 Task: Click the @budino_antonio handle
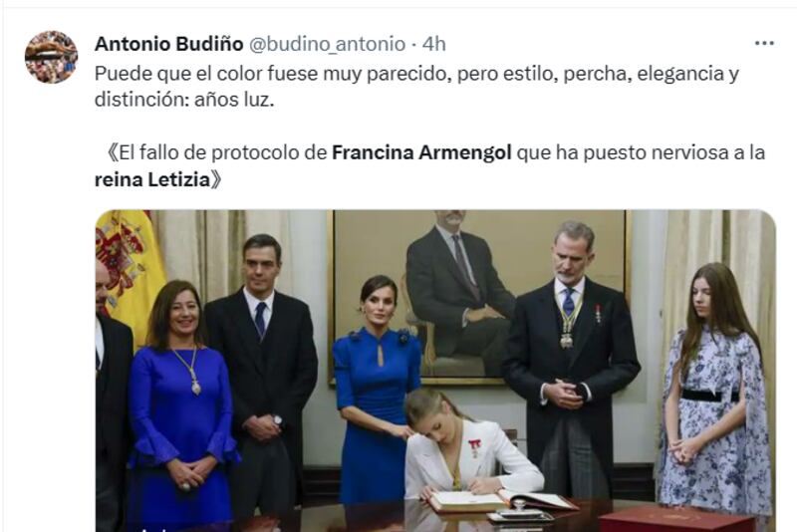[x=327, y=44]
